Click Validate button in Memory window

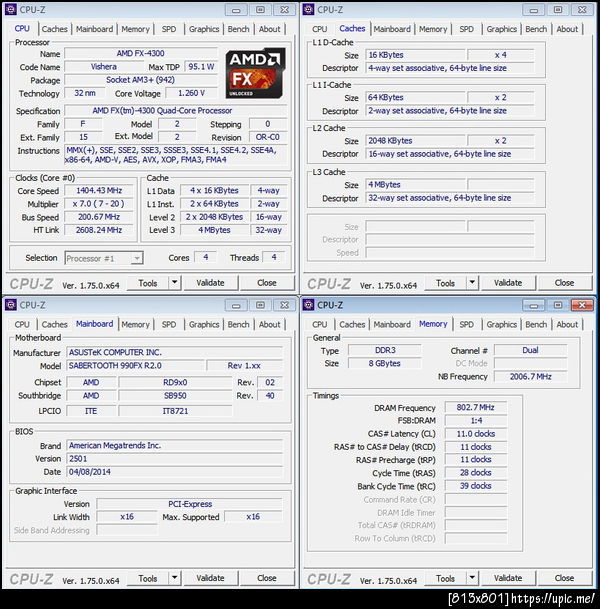[x=508, y=578]
